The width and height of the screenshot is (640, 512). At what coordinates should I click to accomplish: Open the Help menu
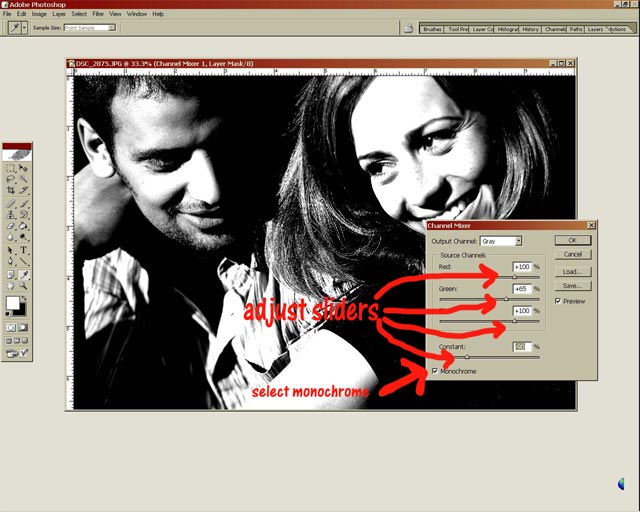[x=158, y=14]
